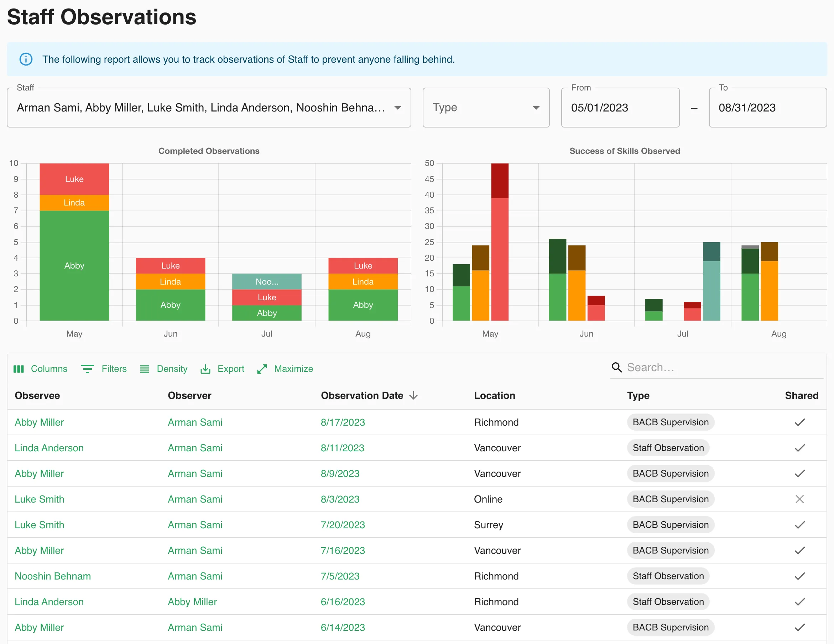Maximize the observations table
This screenshot has height=644, width=834.
(x=285, y=369)
